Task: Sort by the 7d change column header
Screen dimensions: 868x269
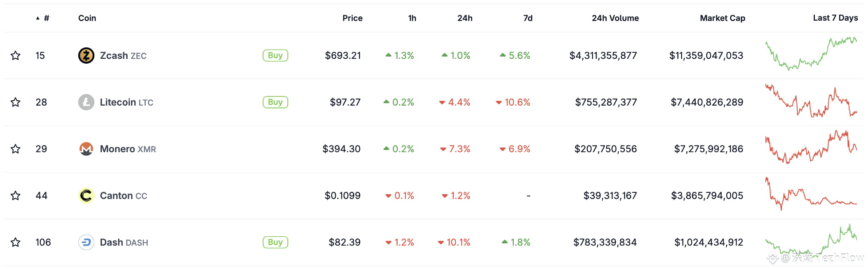Action: 527,18
